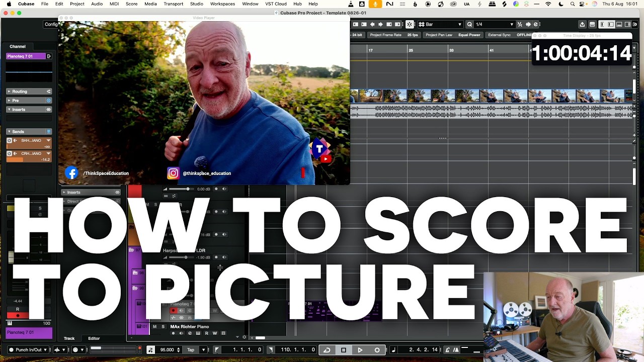The width and height of the screenshot is (644, 362).
Task: Toggle the left zone visibility
Action: 603,24
